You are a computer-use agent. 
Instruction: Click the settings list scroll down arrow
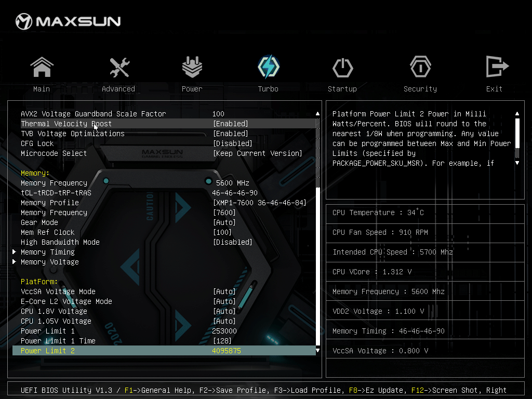point(317,351)
